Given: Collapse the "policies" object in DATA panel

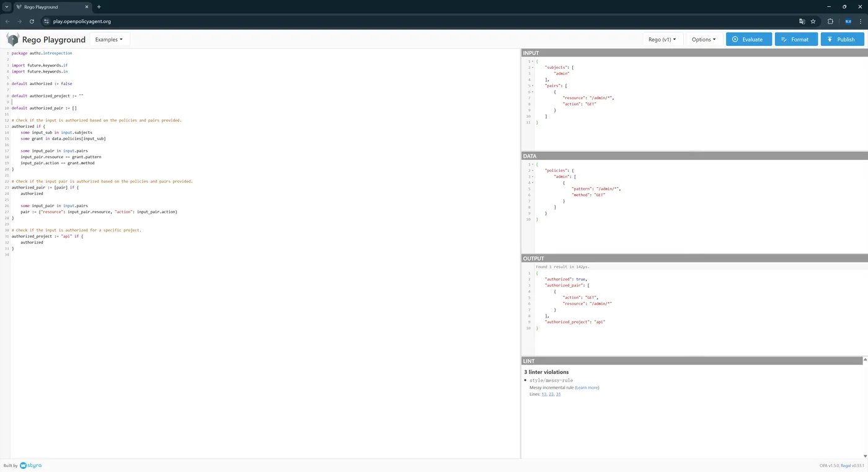Looking at the screenshot, I should pos(533,171).
